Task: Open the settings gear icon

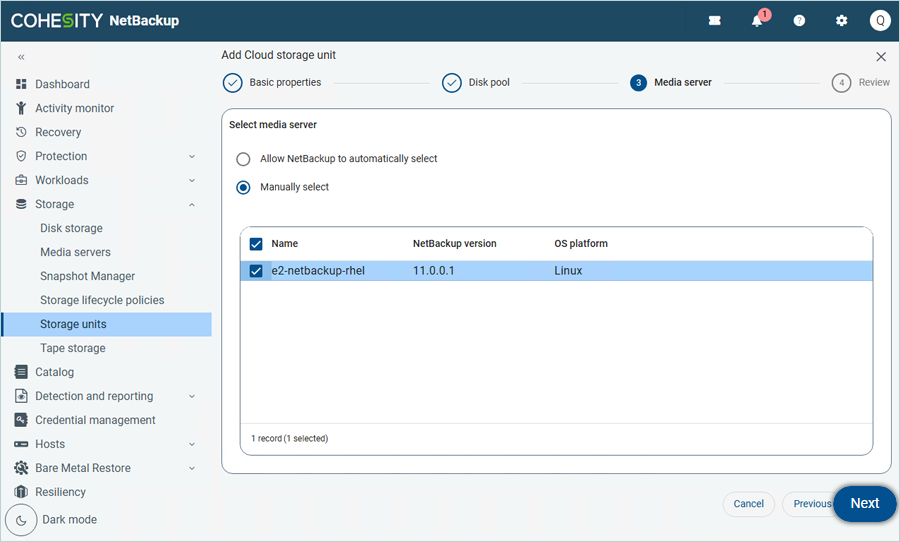Action: (x=841, y=21)
